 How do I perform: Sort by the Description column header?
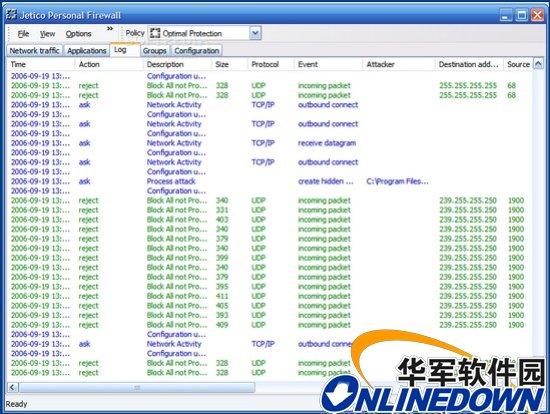click(177, 64)
